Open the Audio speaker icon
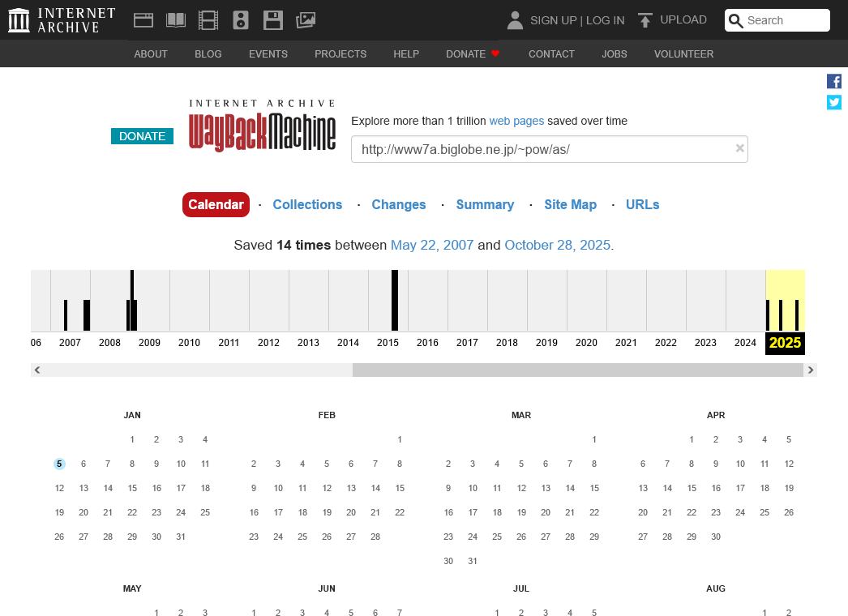The image size is (848, 616). click(241, 20)
